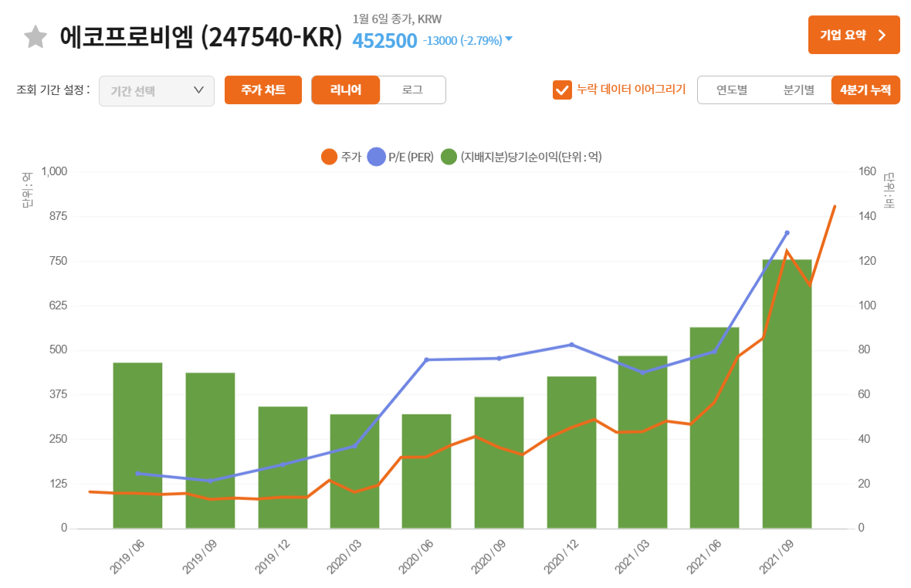Click the 2019/06 net income bar
This screenshot has height=588, width=911.
[x=137, y=445]
